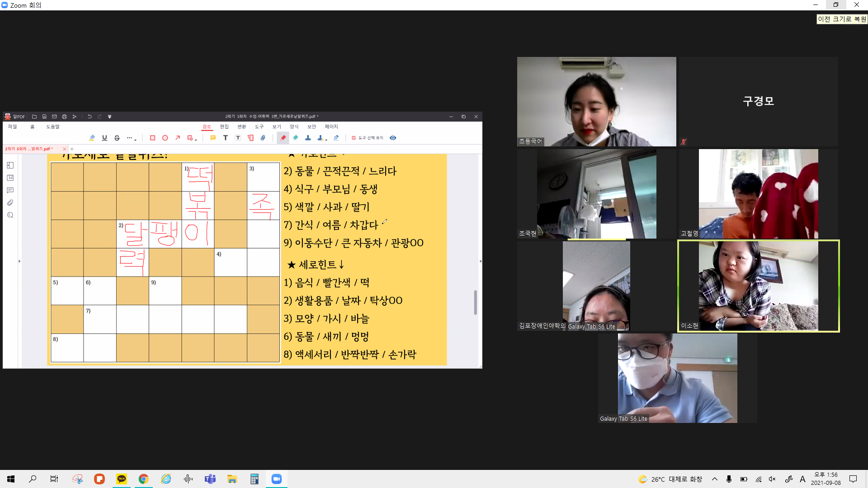The image size is (868, 488).
Task: Open the search sidebar panel
Action: point(10,215)
